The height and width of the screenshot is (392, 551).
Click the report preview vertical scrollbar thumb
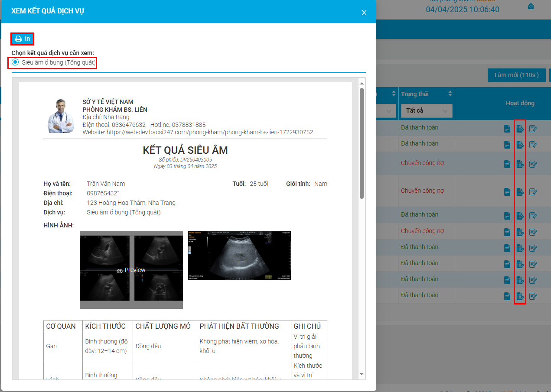pyautogui.click(x=362, y=143)
